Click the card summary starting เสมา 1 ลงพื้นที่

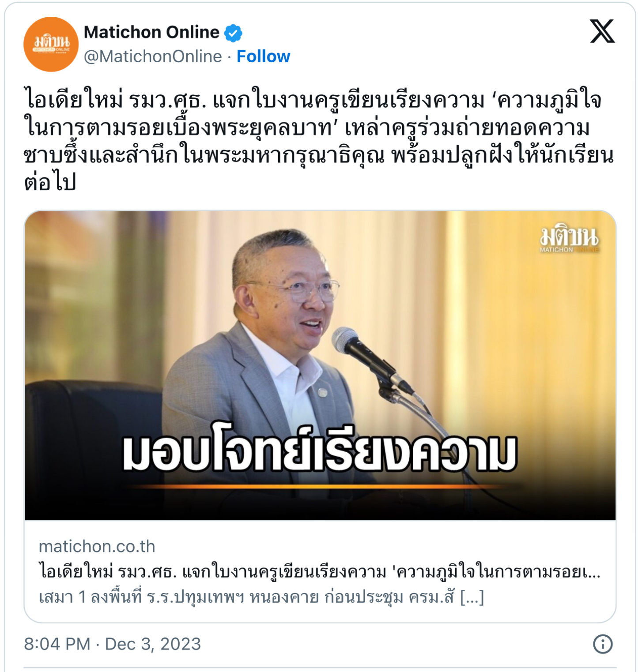click(x=261, y=597)
